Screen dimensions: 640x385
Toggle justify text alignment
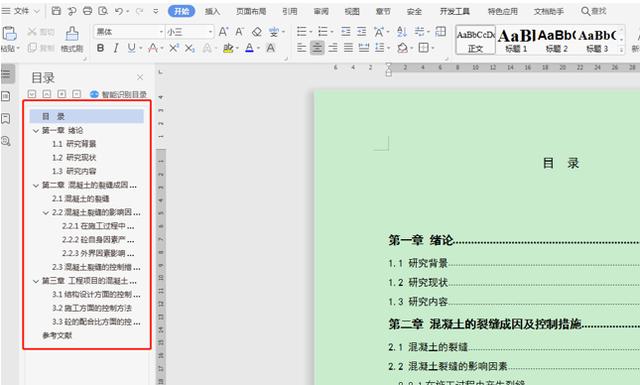tap(348, 48)
